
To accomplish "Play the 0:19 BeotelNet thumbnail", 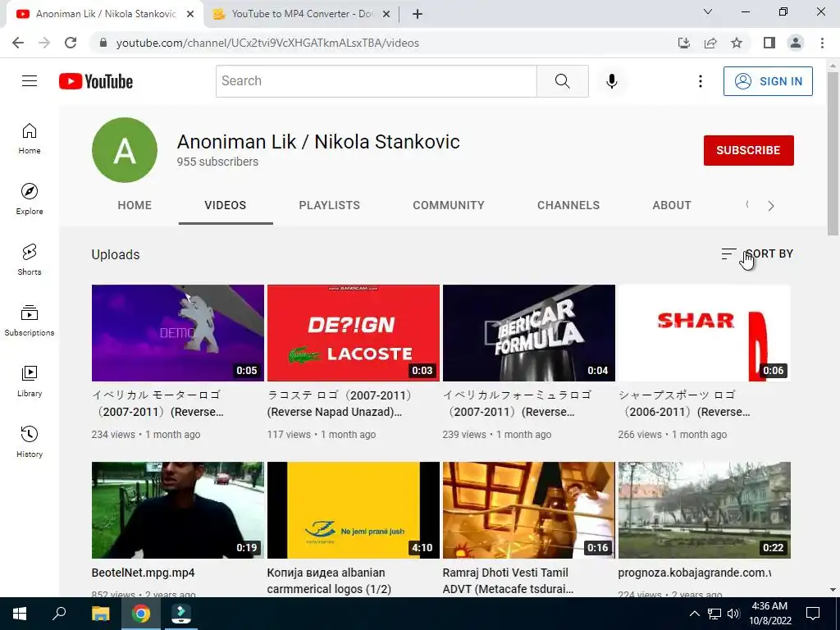I will tap(178, 510).
